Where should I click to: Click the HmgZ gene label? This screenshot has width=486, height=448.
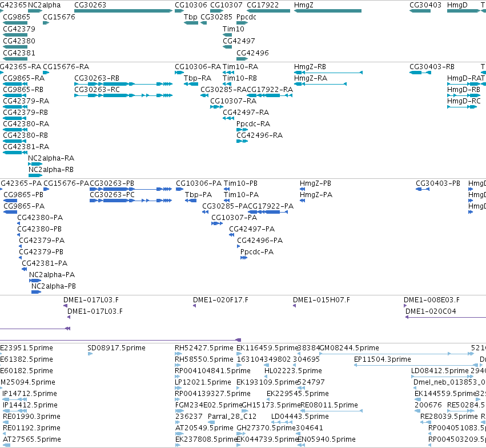point(303,5)
